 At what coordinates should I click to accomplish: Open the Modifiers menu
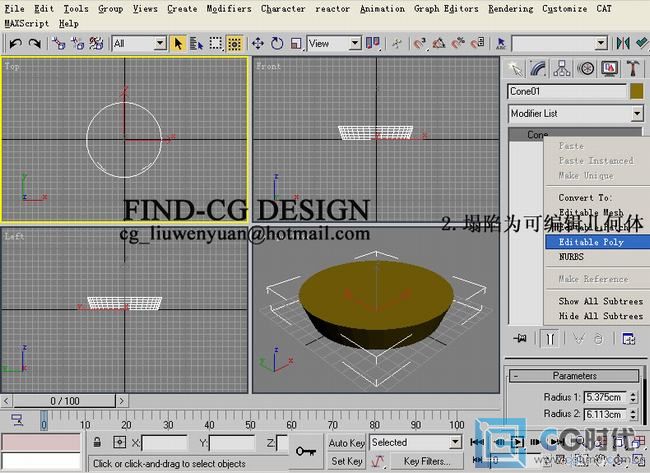point(229,9)
